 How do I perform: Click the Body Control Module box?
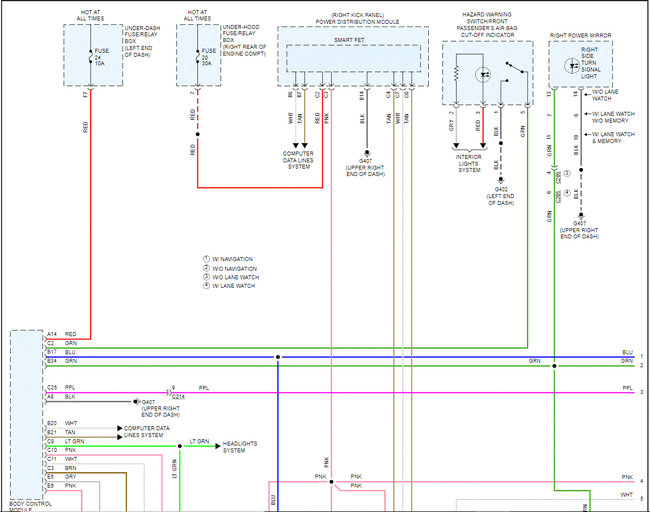coord(27,415)
